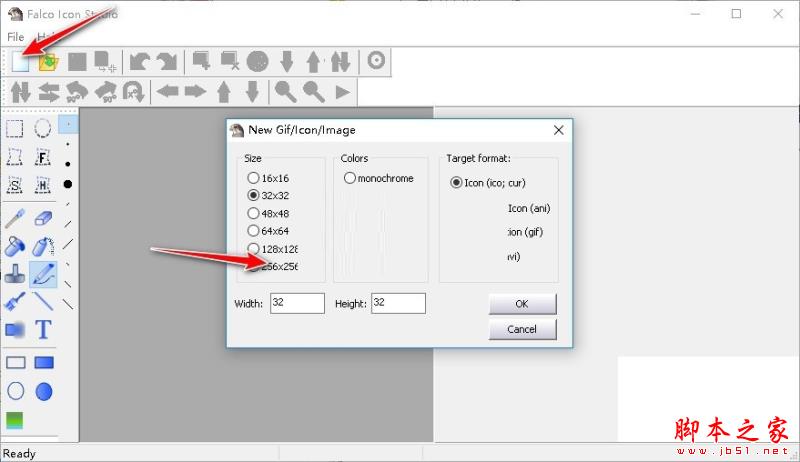Viewport: 800px width, 462px height.
Task: Choose the 16x16 size option
Action: (268, 178)
